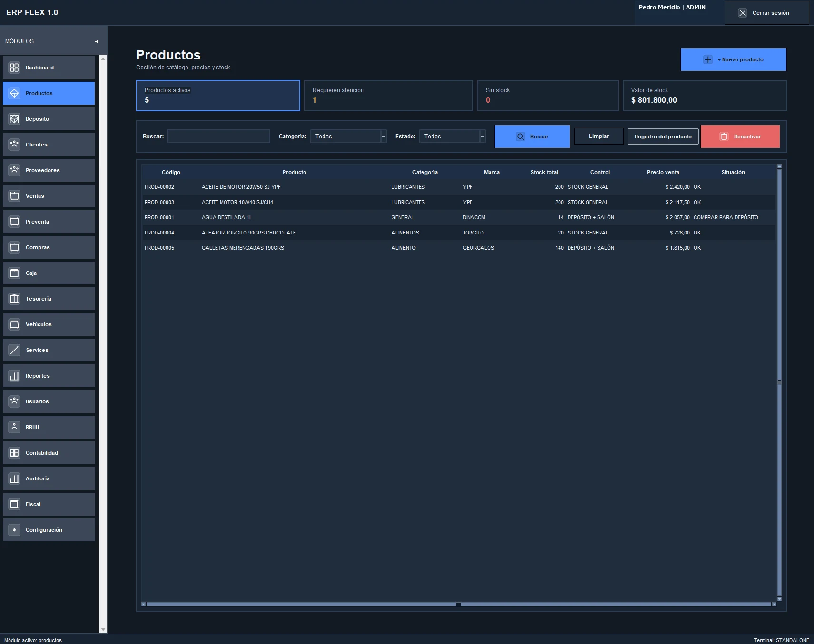The width and height of the screenshot is (814, 644).
Task: Click the + Nuevo producto button
Action: [x=733, y=59]
